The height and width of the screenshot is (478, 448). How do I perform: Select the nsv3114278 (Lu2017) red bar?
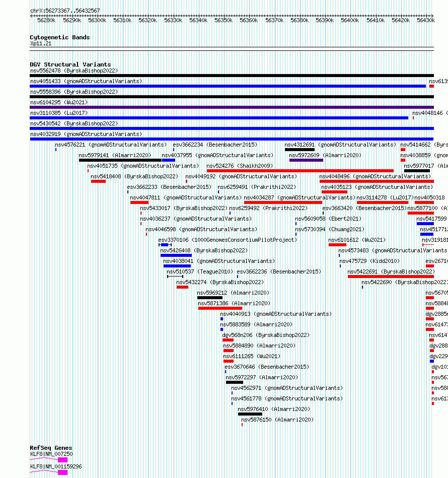tap(383, 202)
